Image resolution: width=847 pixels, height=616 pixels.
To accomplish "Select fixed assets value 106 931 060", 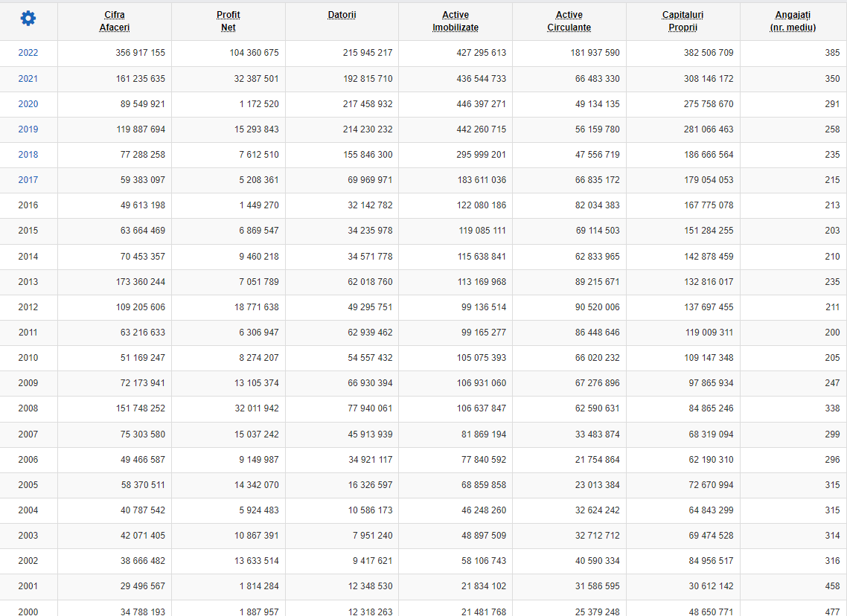I will 482,384.
